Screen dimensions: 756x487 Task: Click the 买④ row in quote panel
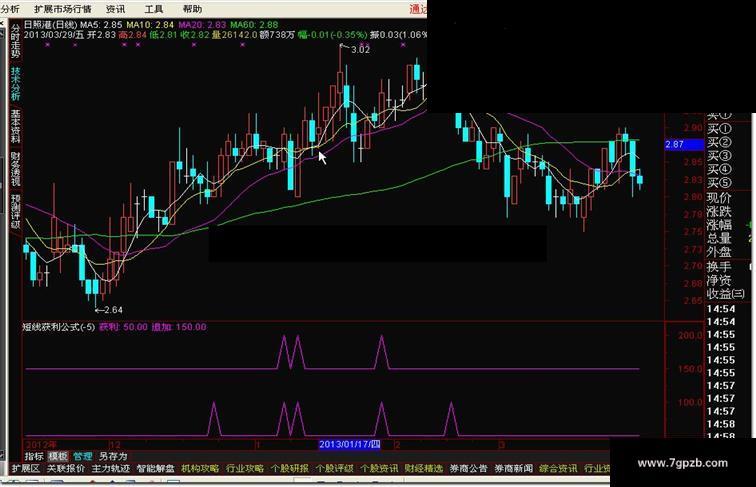(x=719, y=170)
